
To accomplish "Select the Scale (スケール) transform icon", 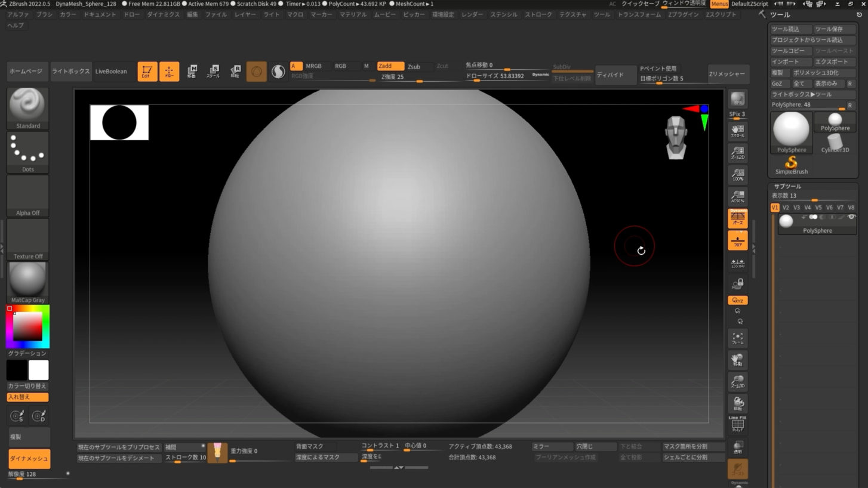I will click(x=213, y=72).
